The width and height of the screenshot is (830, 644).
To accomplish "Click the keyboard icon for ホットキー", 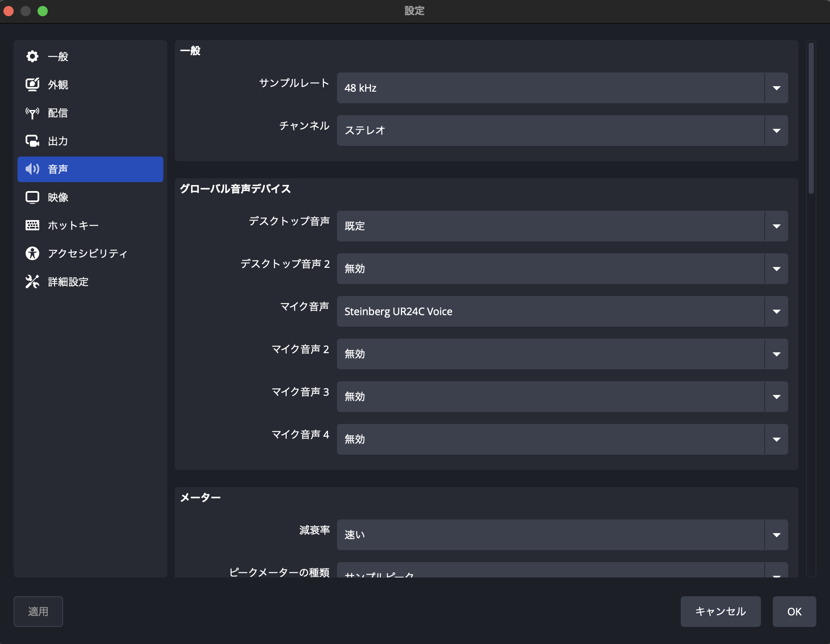I will [32, 225].
